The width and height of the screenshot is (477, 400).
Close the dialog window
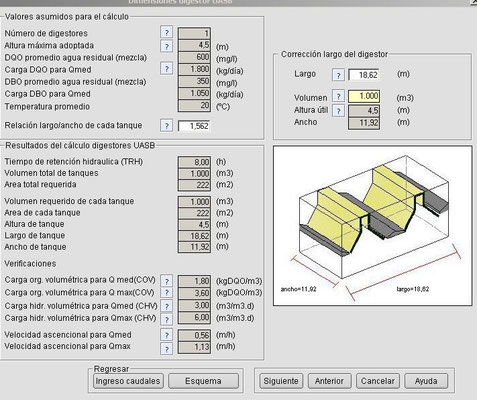(474, 1)
